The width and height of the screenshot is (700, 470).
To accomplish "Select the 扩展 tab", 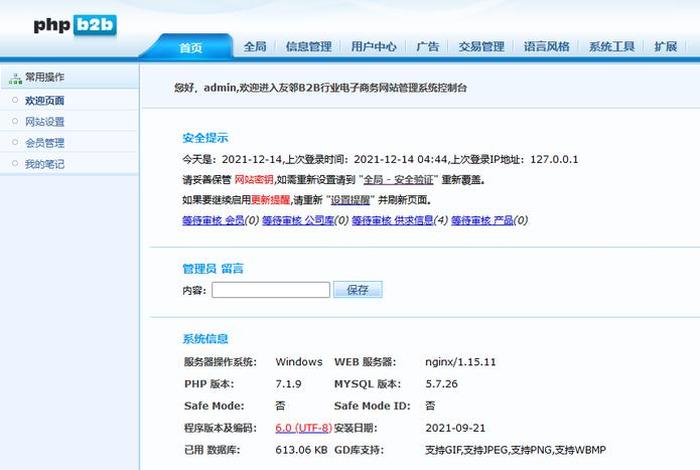I will pos(666,46).
